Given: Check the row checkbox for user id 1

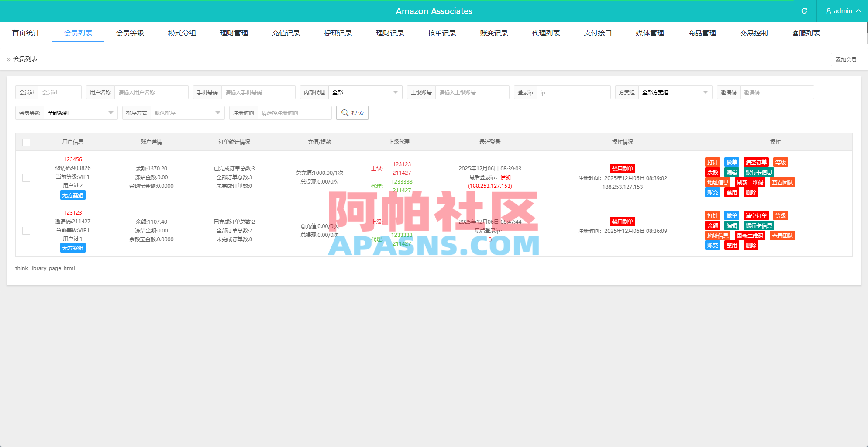Looking at the screenshot, I should (x=26, y=231).
